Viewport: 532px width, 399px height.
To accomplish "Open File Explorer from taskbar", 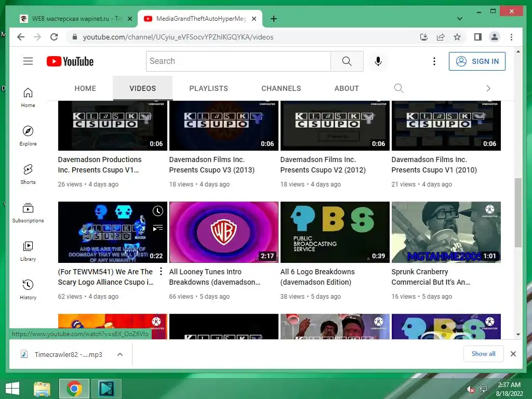I will coord(42,389).
